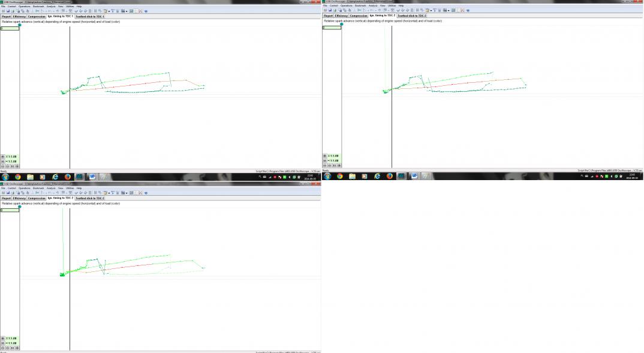This screenshot has width=644, height=353.
Task: Open the Utilities menu in lower window
Action: (x=70, y=189)
